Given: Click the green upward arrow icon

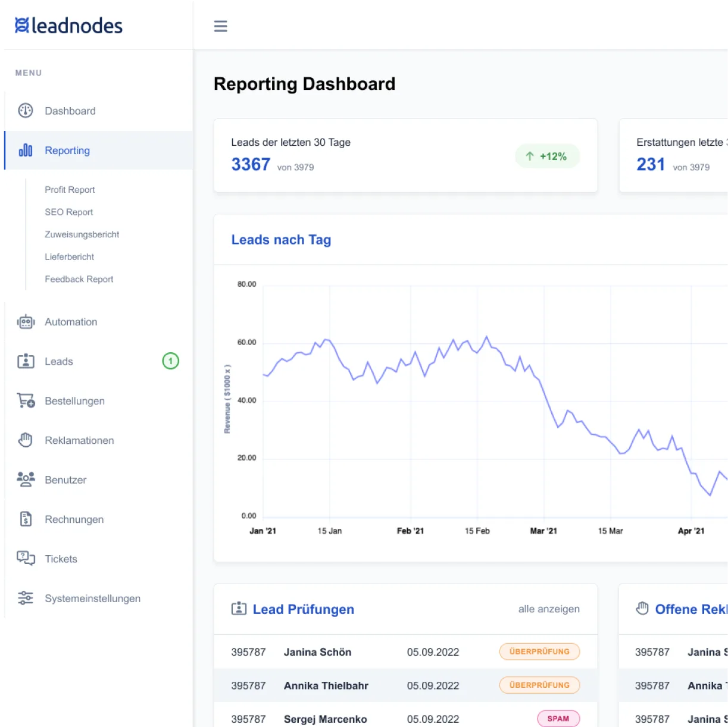Looking at the screenshot, I should (x=529, y=156).
